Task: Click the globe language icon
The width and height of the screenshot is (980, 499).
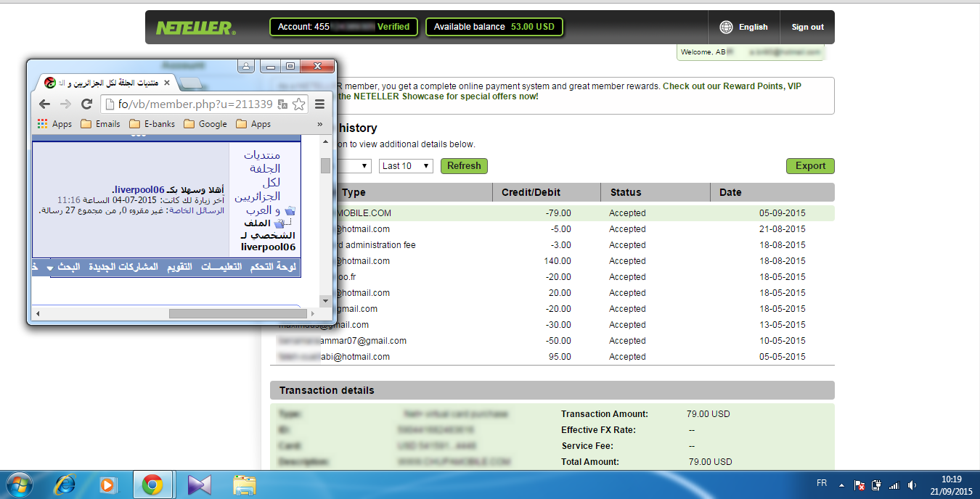Action: tap(726, 27)
